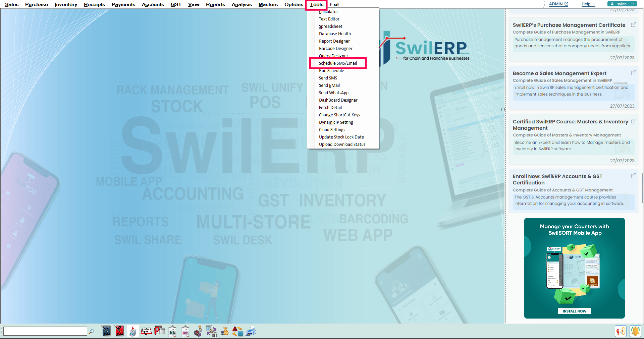644x339 pixels.
Task: Open Report Designer from Tools menu
Action: [343, 41]
